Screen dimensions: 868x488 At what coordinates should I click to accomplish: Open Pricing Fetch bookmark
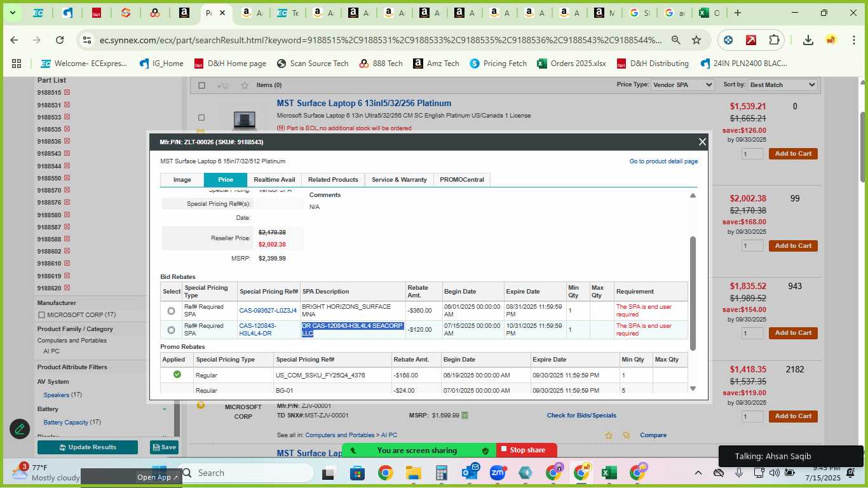coord(498,64)
